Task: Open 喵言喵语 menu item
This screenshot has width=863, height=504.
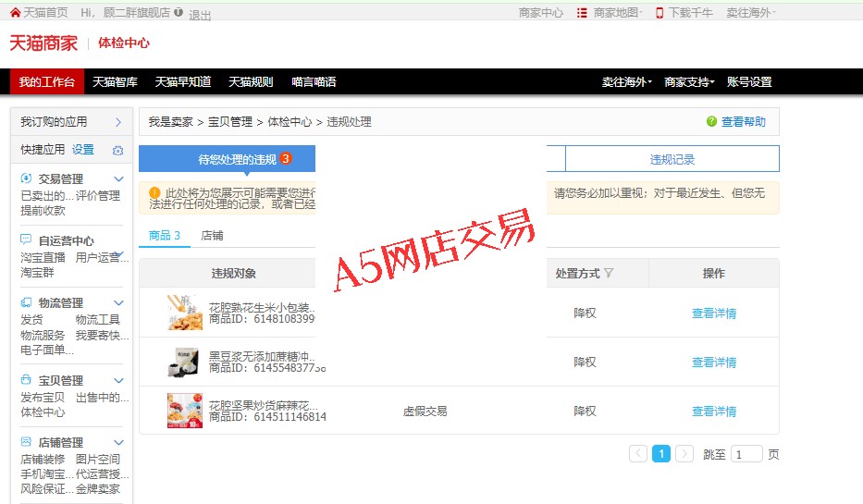Action: pyautogui.click(x=314, y=82)
